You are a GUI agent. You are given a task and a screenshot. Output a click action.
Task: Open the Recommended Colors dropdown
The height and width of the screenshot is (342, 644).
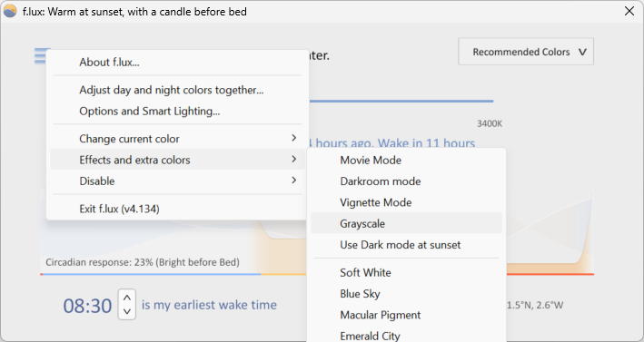click(x=526, y=52)
